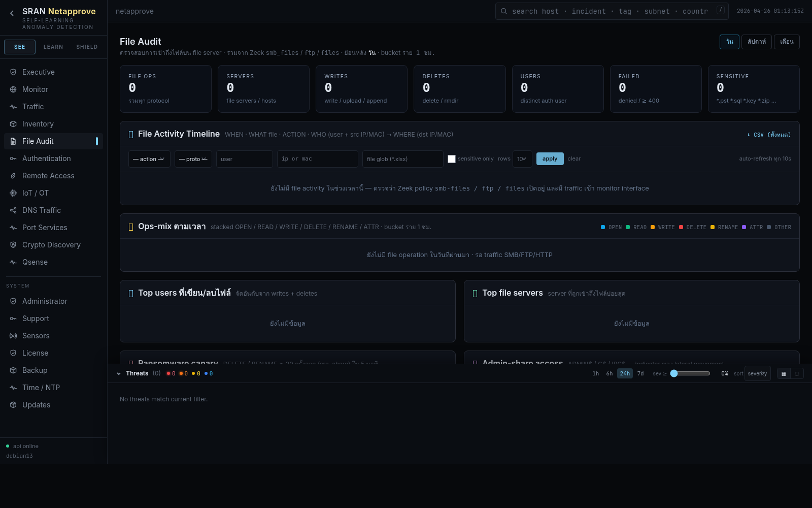Click the Monitor globe icon
Screen dimensions: 812x508
click(x=13, y=89)
